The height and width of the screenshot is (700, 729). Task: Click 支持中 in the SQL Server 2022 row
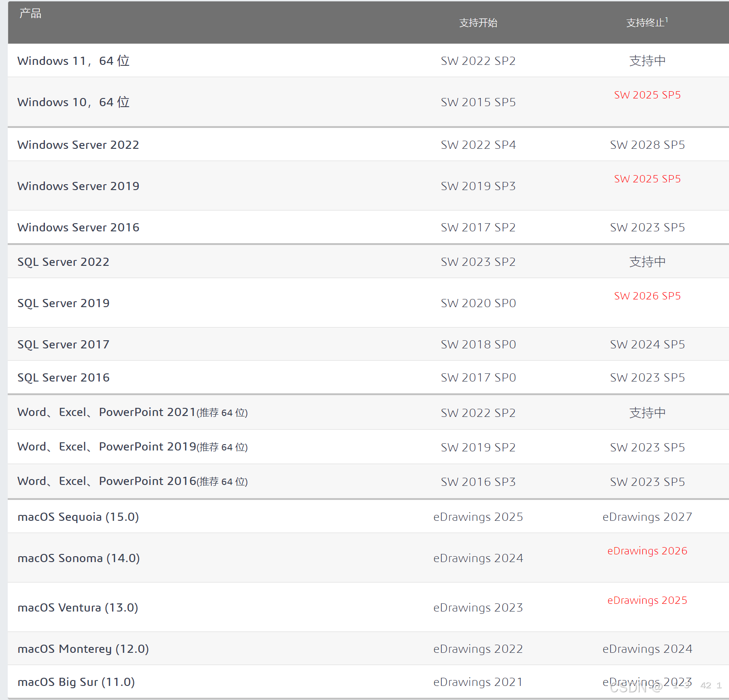(x=647, y=262)
